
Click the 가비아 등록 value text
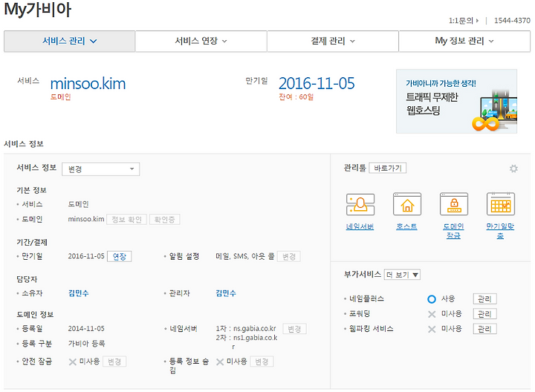[x=87, y=344]
